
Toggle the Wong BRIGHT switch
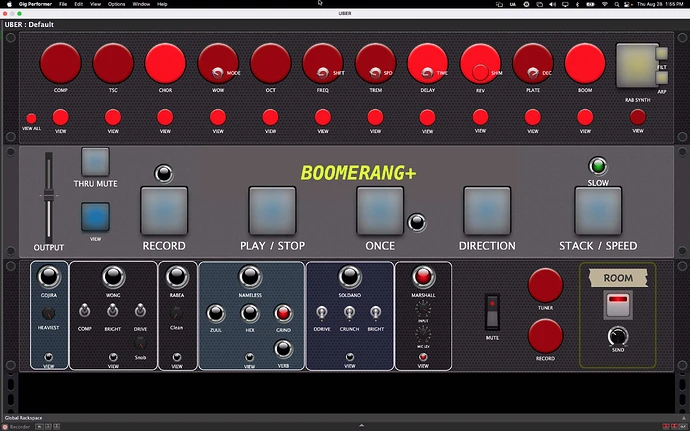113,312
